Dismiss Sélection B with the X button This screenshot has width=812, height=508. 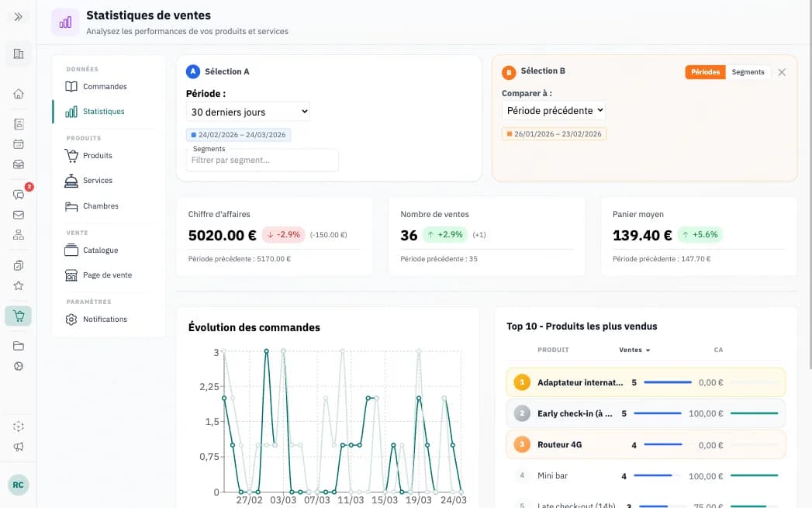[x=782, y=71]
